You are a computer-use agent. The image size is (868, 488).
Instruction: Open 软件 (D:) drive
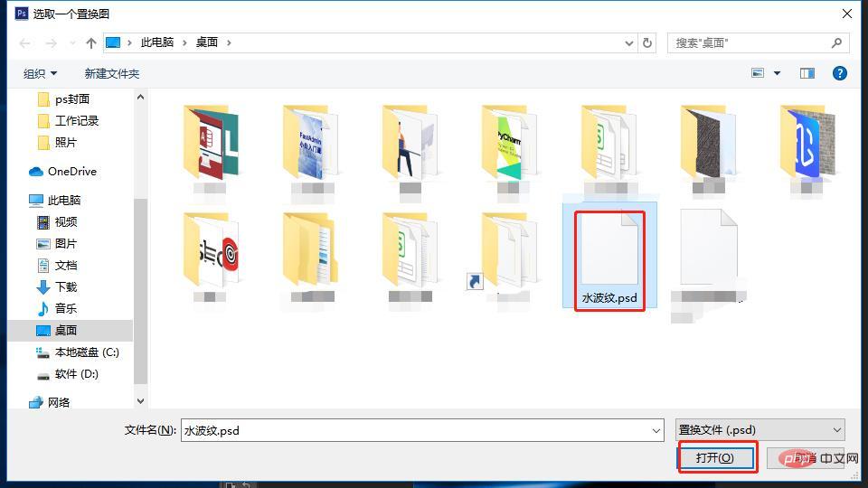(x=68, y=374)
